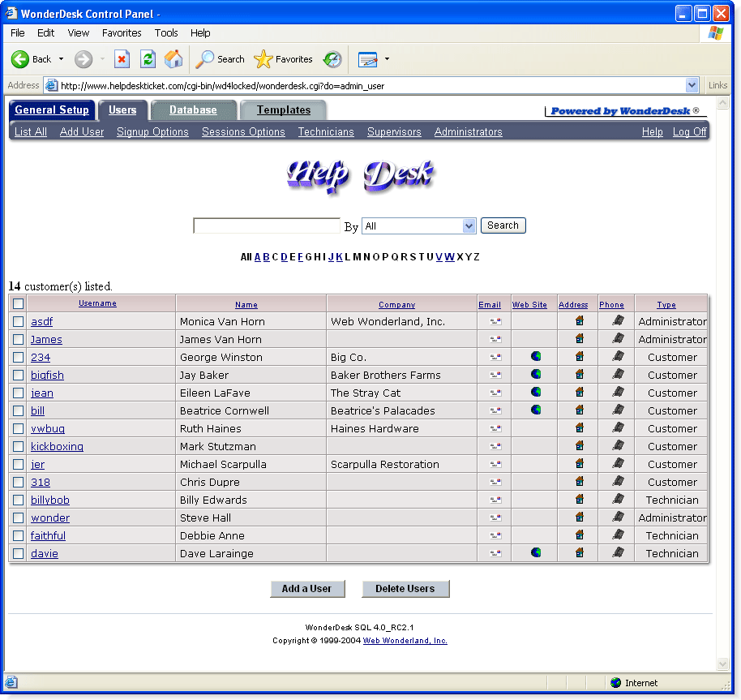Open the Signup Options link

(x=152, y=132)
